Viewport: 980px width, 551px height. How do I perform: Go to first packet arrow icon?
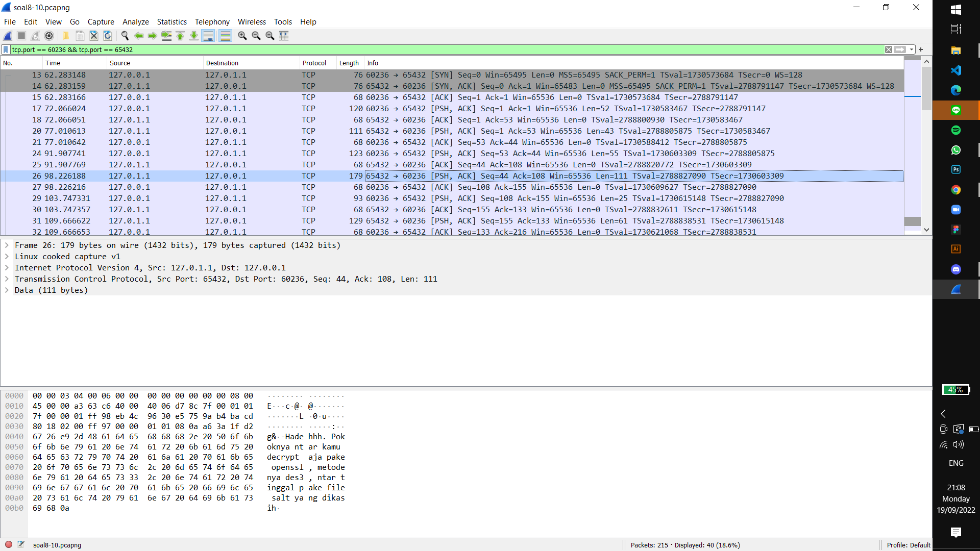click(180, 36)
